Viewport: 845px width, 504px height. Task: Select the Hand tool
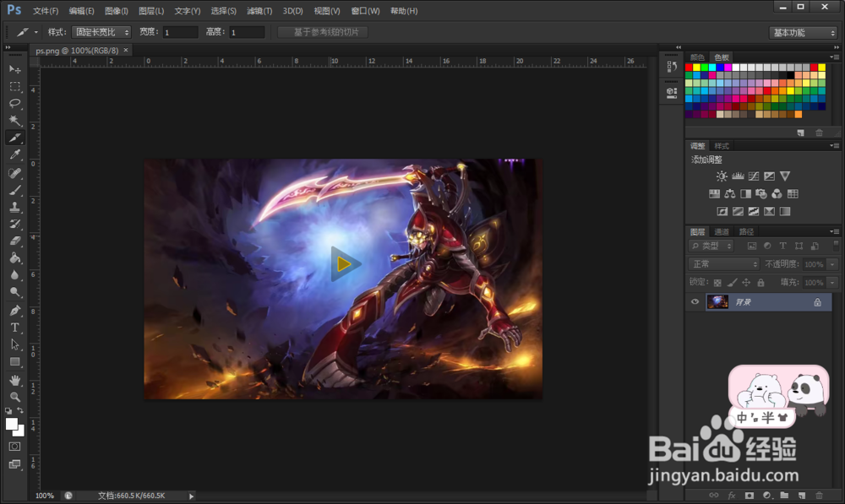(14, 380)
